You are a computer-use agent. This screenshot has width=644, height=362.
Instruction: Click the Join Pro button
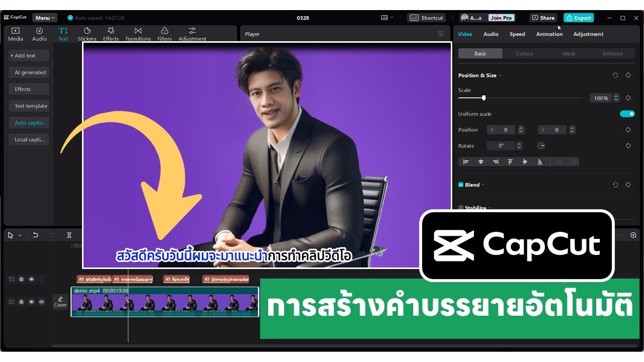click(501, 18)
